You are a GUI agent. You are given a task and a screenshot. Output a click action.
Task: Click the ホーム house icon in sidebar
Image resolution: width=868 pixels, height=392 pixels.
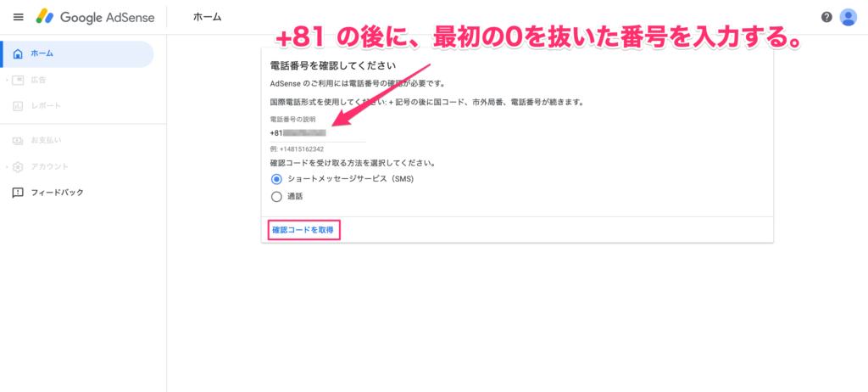click(x=19, y=53)
